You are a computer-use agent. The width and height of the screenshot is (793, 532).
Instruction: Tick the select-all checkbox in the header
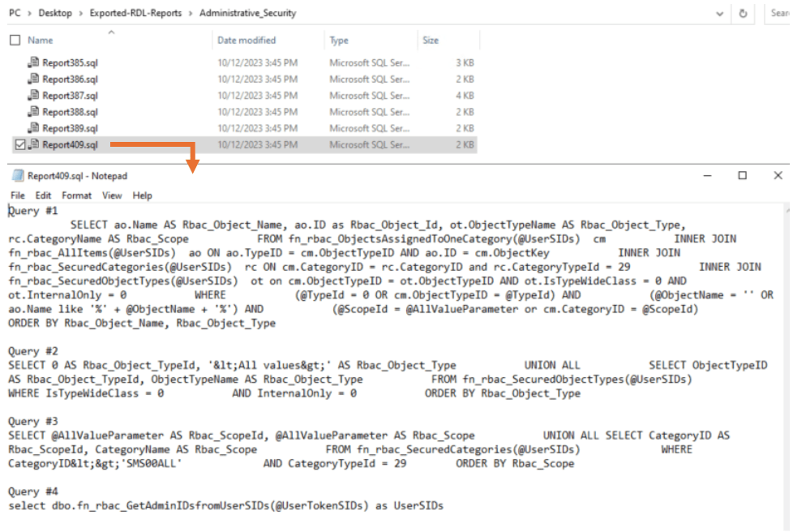point(13,39)
